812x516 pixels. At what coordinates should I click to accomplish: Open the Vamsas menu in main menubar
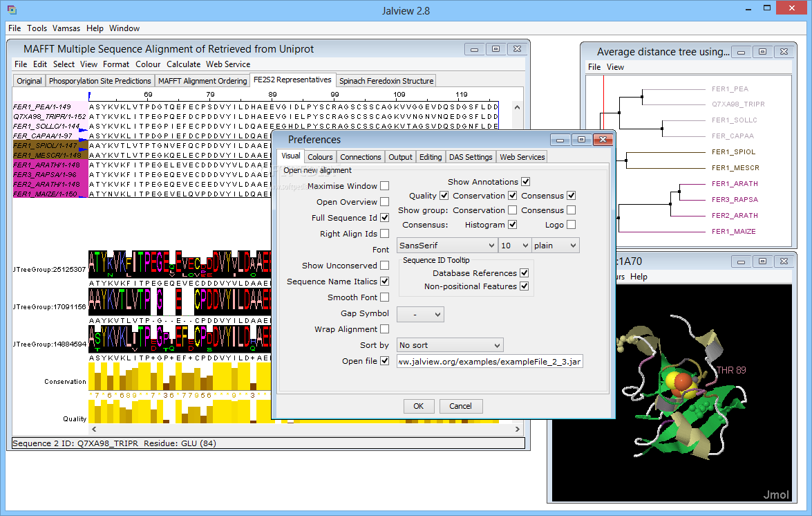pos(66,28)
